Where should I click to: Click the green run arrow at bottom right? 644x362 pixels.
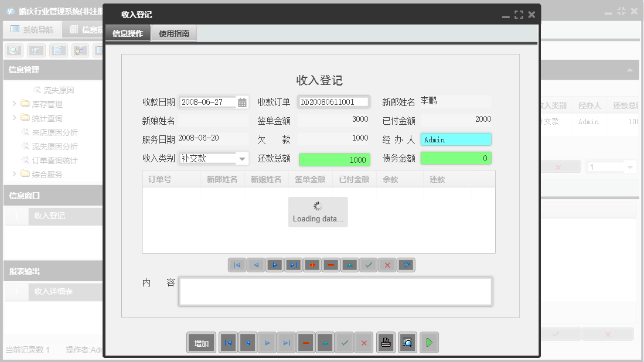pos(429,342)
